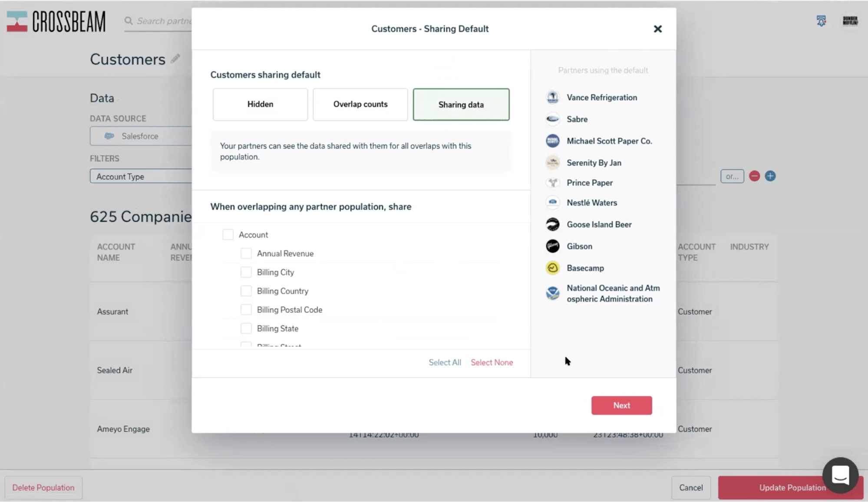Click Select All link
This screenshot has height=502, width=868.
(445, 362)
